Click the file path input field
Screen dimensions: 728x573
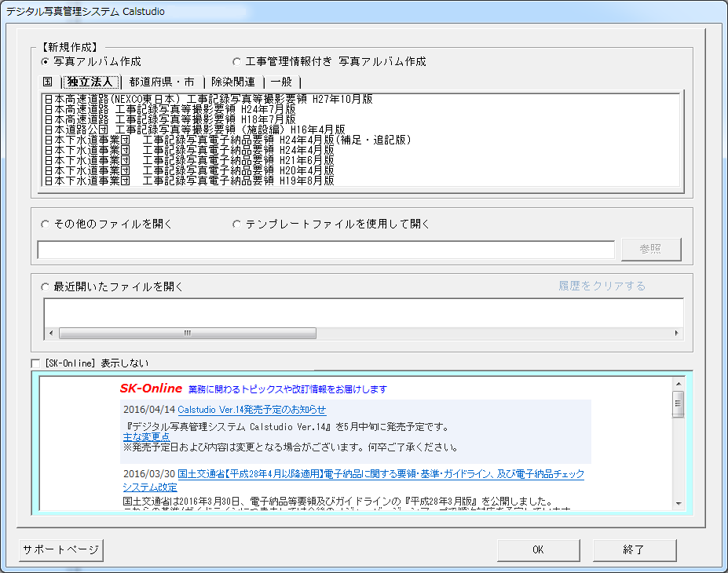coord(326,250)
